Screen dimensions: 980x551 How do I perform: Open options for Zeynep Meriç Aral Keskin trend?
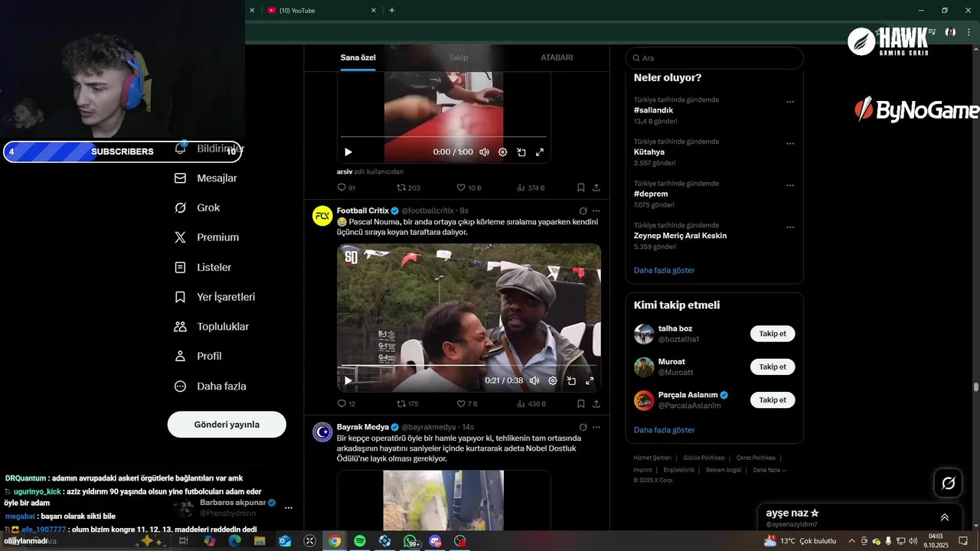tap(790, 227)
